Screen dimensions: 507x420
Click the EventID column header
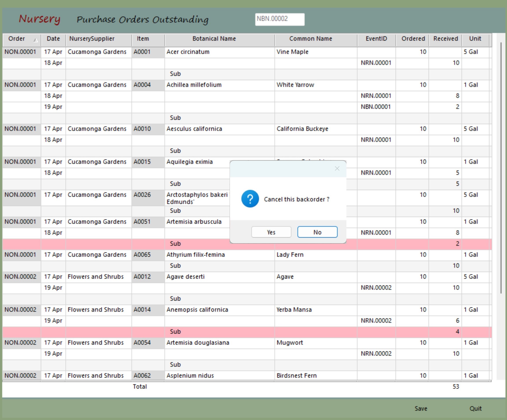376,39
